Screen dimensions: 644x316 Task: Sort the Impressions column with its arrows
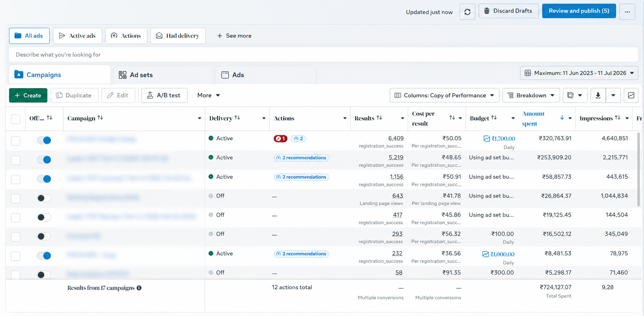[x=617, y=118]
